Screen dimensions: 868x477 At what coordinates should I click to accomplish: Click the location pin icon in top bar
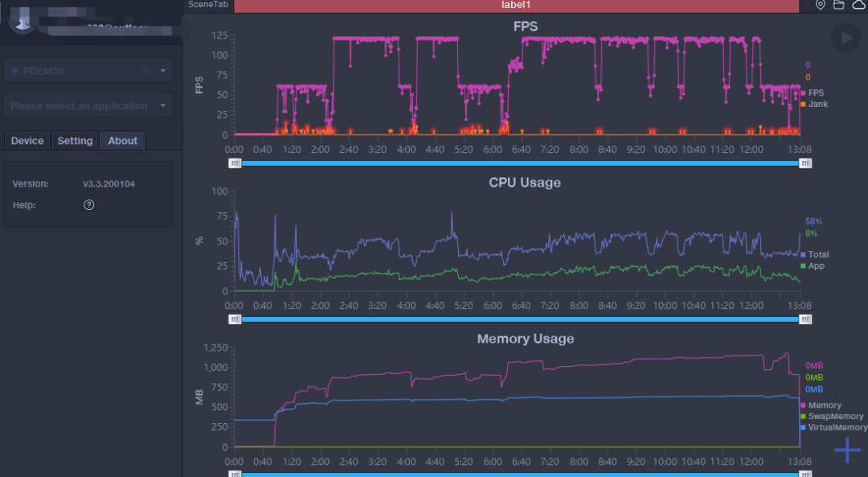[x=821, y=5]
